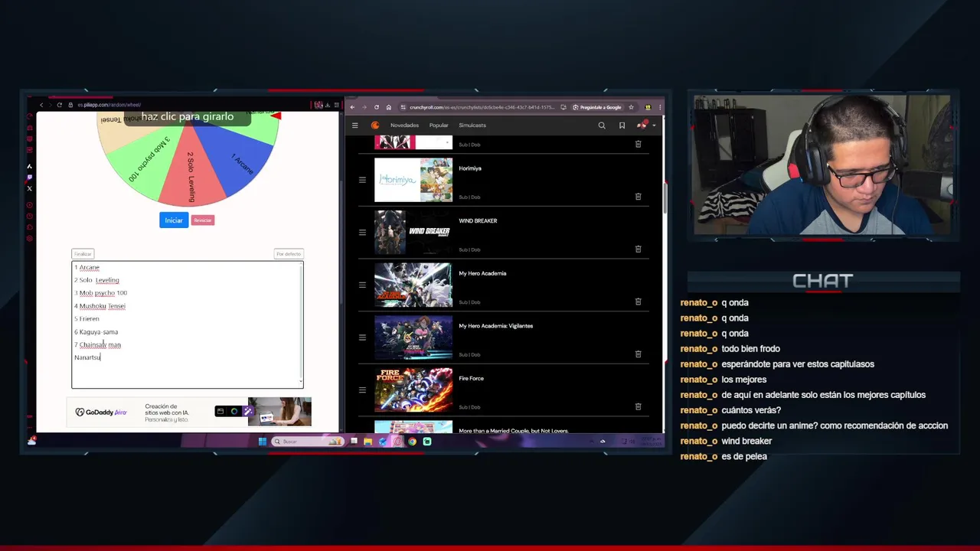Click the Por defecto button

[x=289, y=254]
